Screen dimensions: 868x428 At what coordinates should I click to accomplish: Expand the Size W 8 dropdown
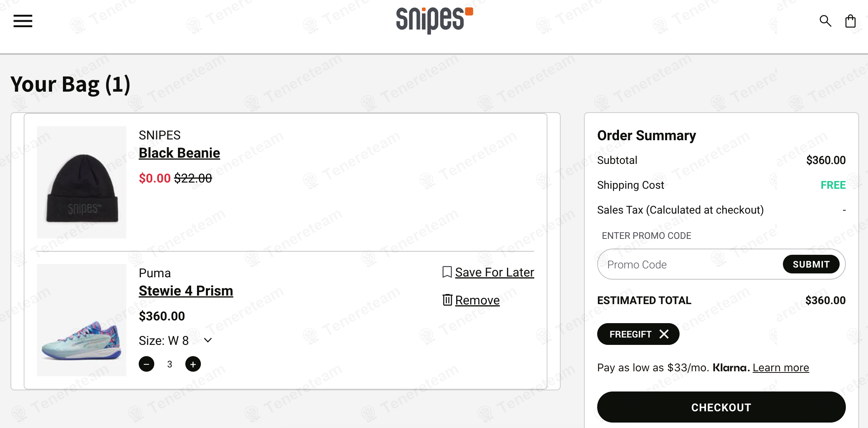pyautogui.click(x=208, y=341)
